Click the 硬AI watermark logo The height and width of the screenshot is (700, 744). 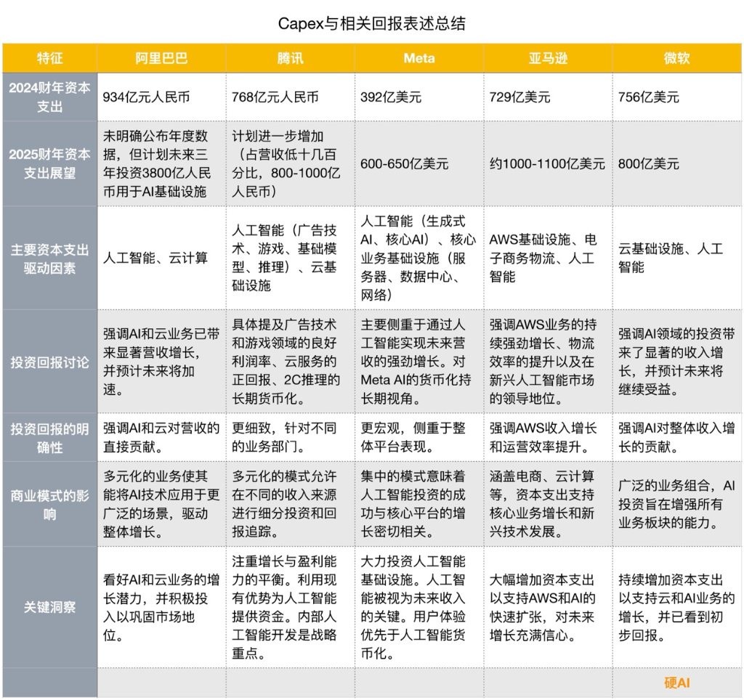(677, 683)
